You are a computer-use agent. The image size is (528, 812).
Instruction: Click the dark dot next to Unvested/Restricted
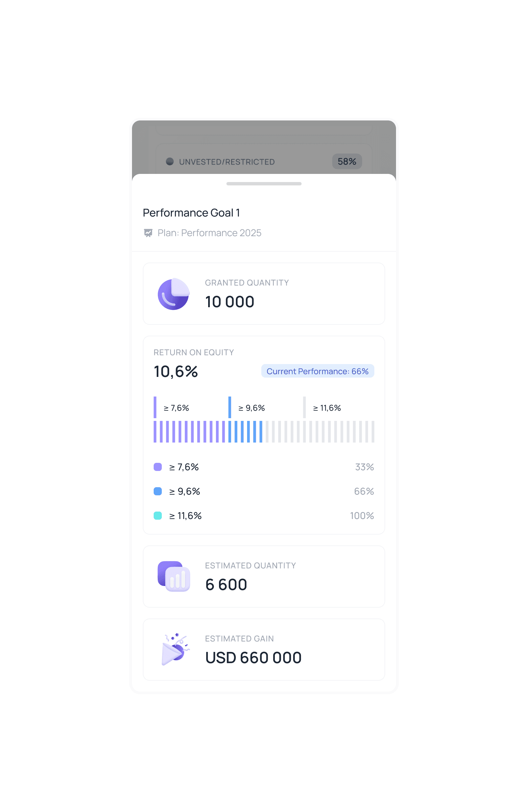click(170, 161)
